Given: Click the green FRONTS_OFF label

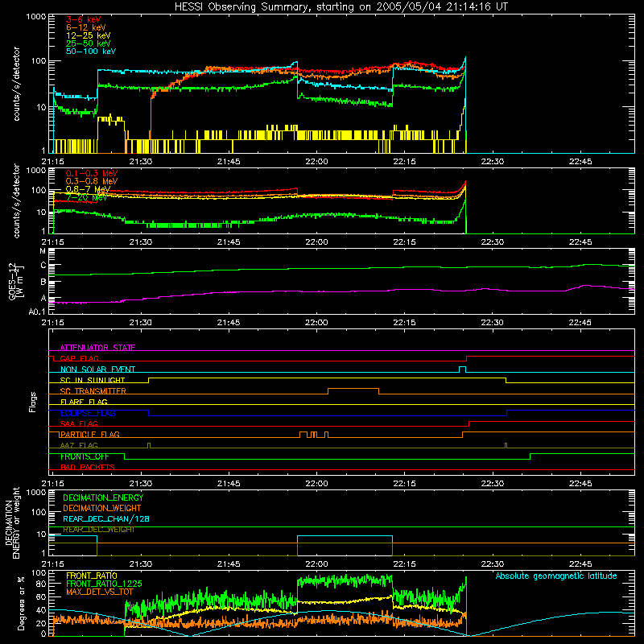Looking at the screenshot, I should (85, 456).
